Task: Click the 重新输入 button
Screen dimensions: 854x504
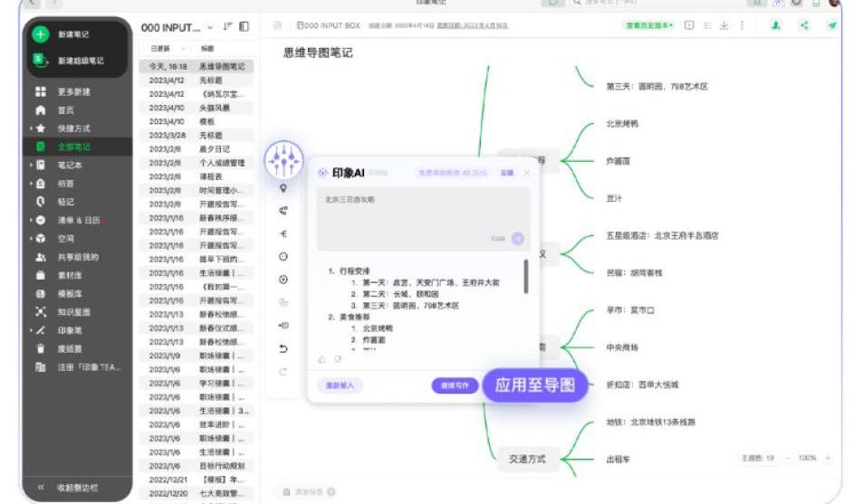Action: [x=341, y=385]
